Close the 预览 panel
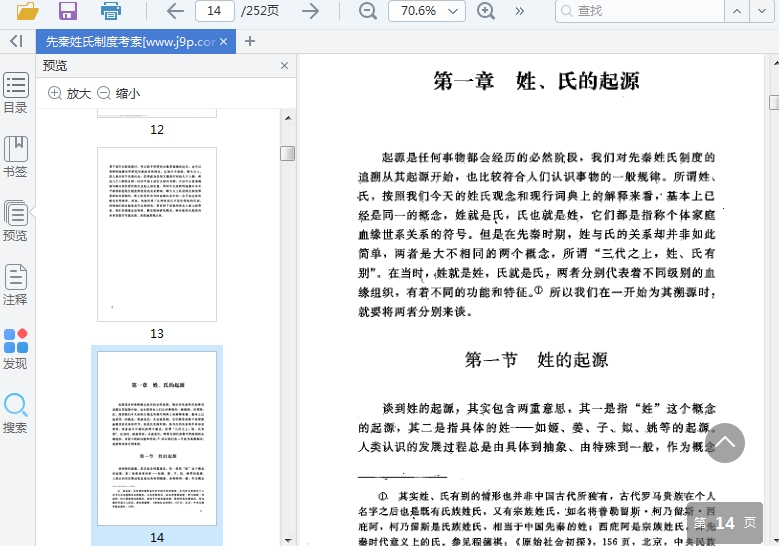The image size is (779, 546). click(x=284, y=66)
